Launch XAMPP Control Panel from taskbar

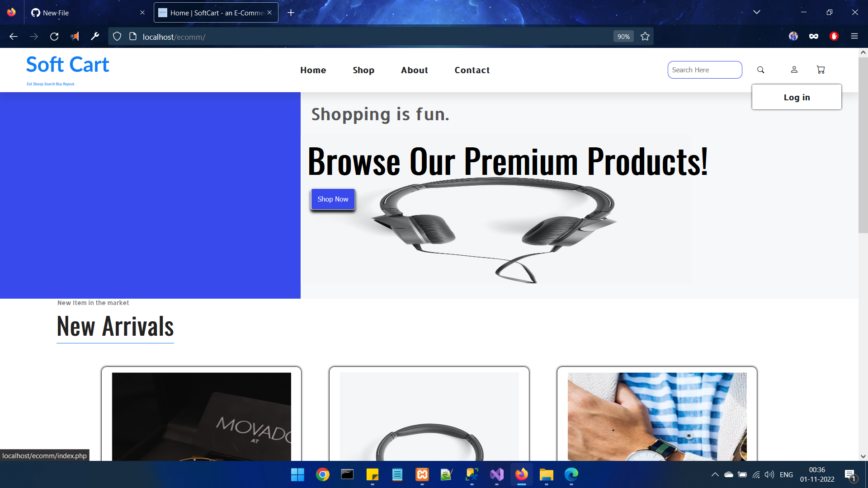pyautogui.click(x=422, y=475)
